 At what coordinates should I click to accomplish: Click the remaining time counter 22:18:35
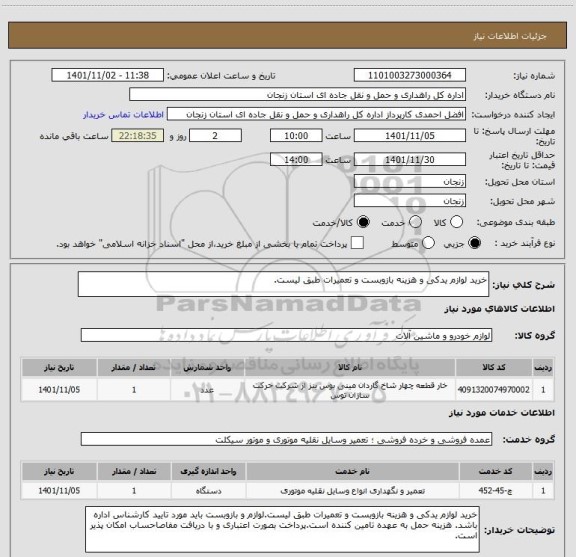[138, 136]
